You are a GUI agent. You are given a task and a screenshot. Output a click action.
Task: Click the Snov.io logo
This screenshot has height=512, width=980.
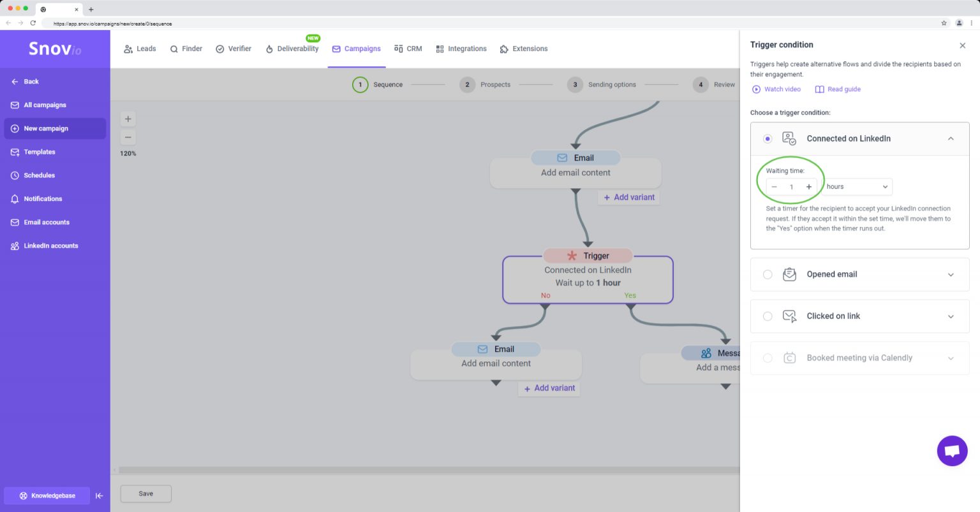tap(55, 48)
